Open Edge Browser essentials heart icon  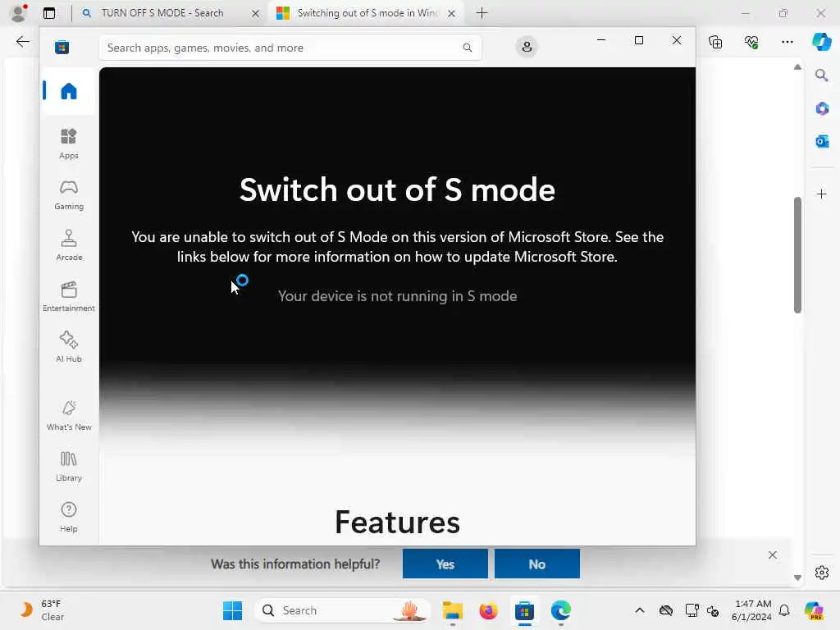pos(751,42)
